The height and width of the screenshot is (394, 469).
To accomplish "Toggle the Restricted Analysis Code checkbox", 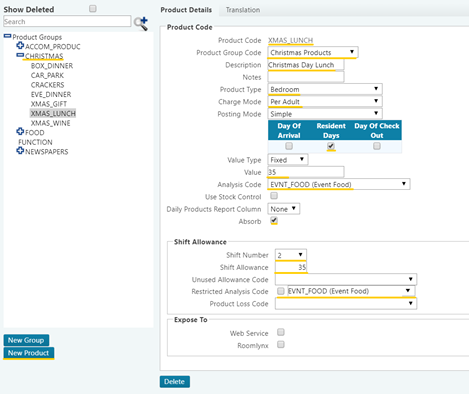I will 281,291.
